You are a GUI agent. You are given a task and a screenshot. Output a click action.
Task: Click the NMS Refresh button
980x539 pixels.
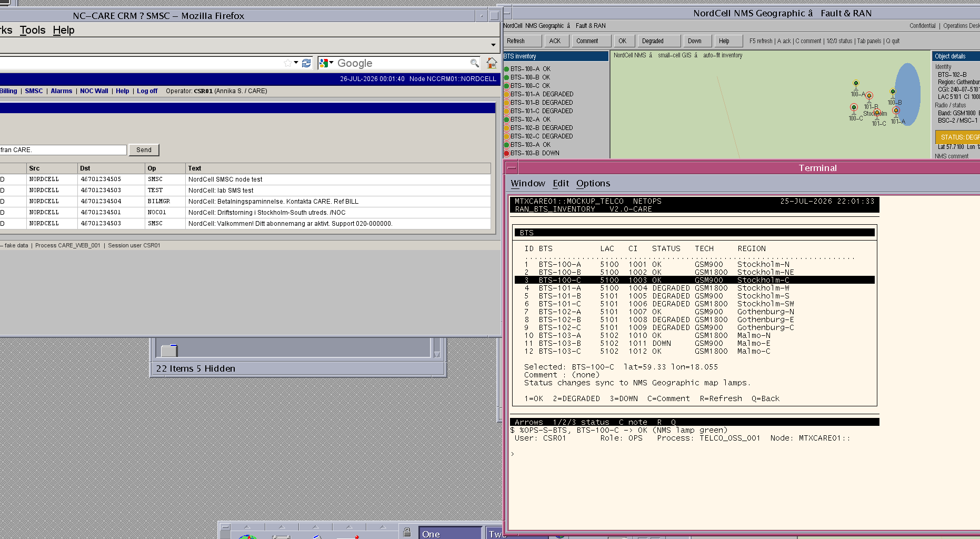pos(522,41)
